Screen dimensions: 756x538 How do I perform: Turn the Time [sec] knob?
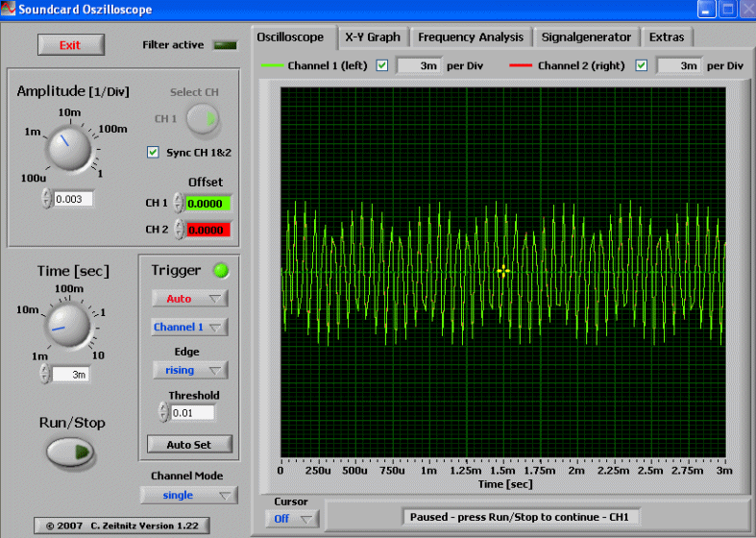[x=68, y=326]
